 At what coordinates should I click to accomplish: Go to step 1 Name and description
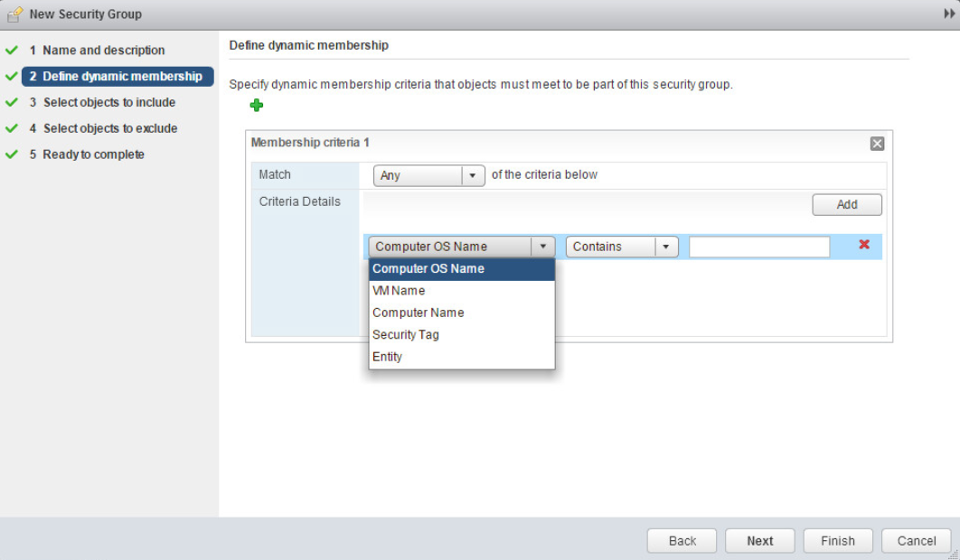103,51
